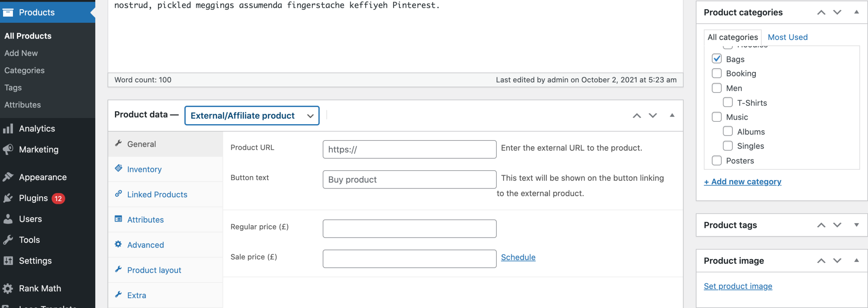This screenshot has height=308, width=868.
Task: Uncheck the Bags category checkbox
Action: [716, 59]
